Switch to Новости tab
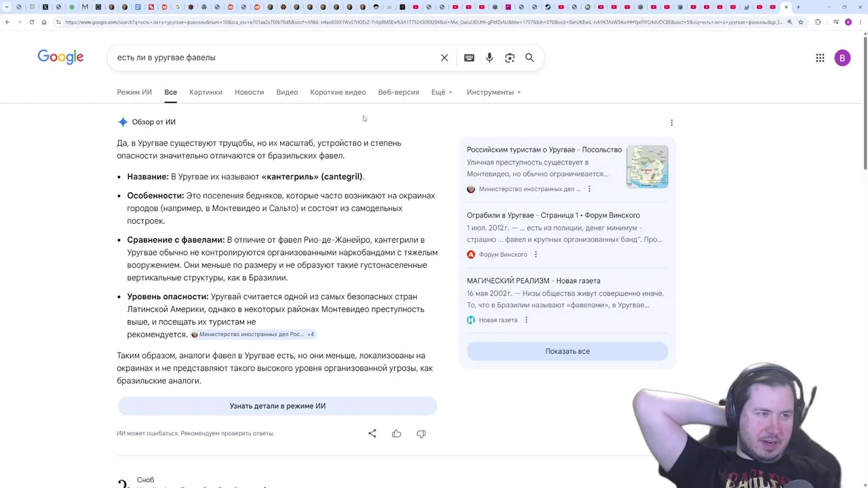This screenshot has height=488, width=868. tap(249, 92)
